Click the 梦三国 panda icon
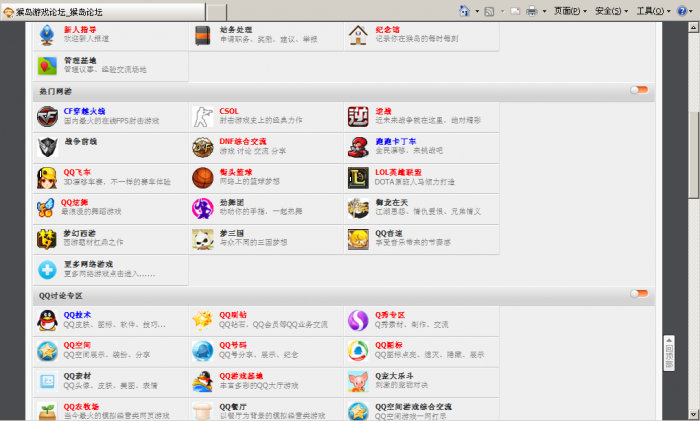 coord(203,239)
